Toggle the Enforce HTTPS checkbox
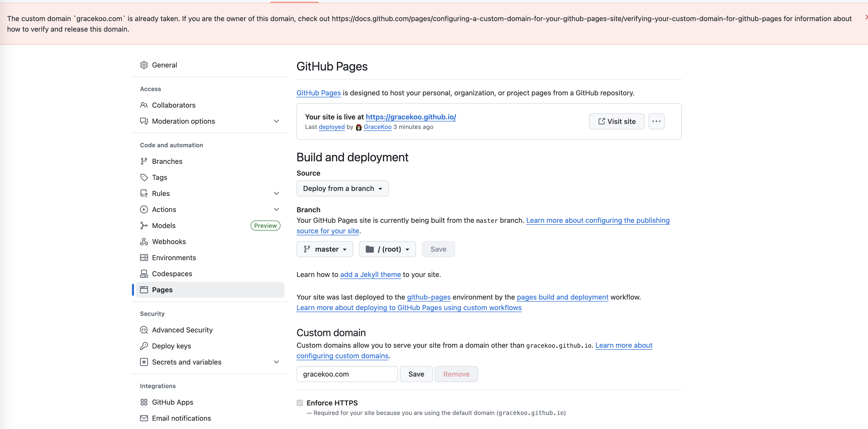Viewport: 868px width, 429px height. (x=300, y=403)
